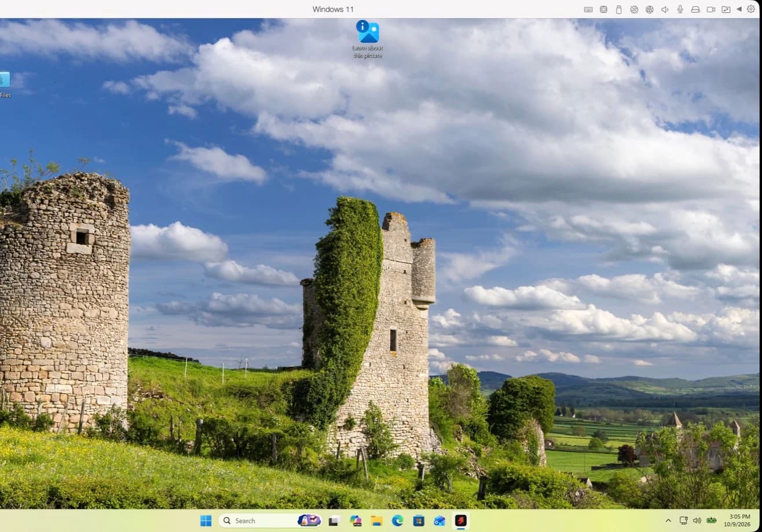The height and width of the screenshot is (532, 762).
Task: Open Microsoft Store from the taskbar
Action: pos(419,520)
